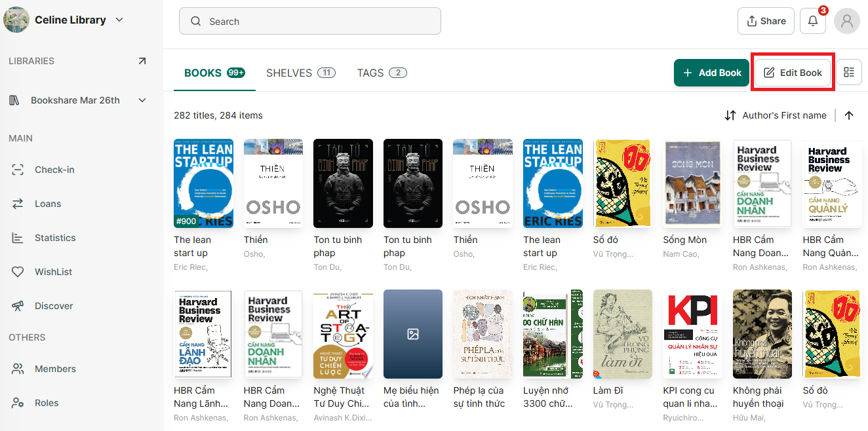Open Author's First name sort dropdown
Viewport: 868px width, 431px height.
point(776,115)
